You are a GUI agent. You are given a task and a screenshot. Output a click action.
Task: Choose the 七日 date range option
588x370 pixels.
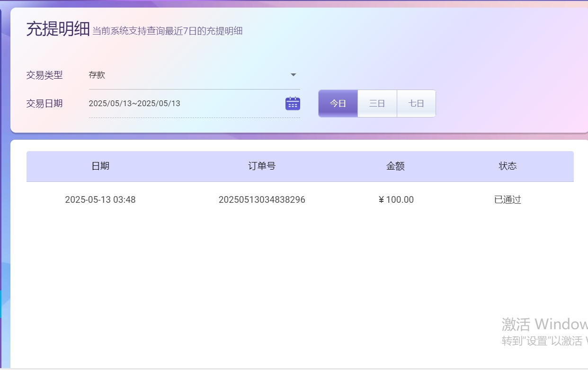pyautogui.click(x=416, y=103)
